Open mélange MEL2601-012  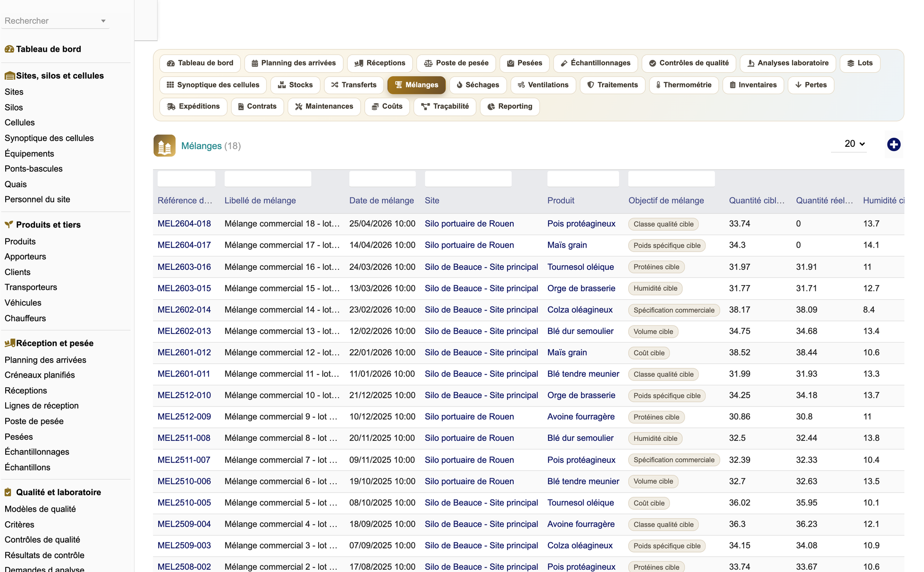click(184, 353)
